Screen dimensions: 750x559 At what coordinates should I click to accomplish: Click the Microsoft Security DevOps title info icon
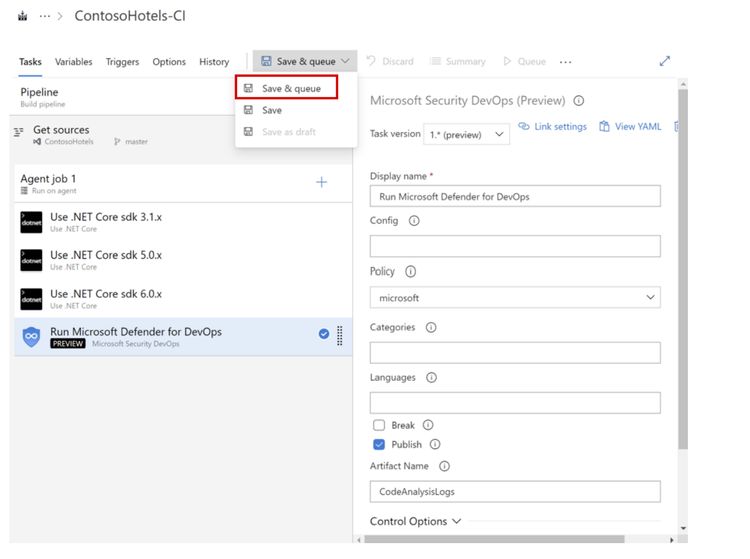tap(579, 101)
